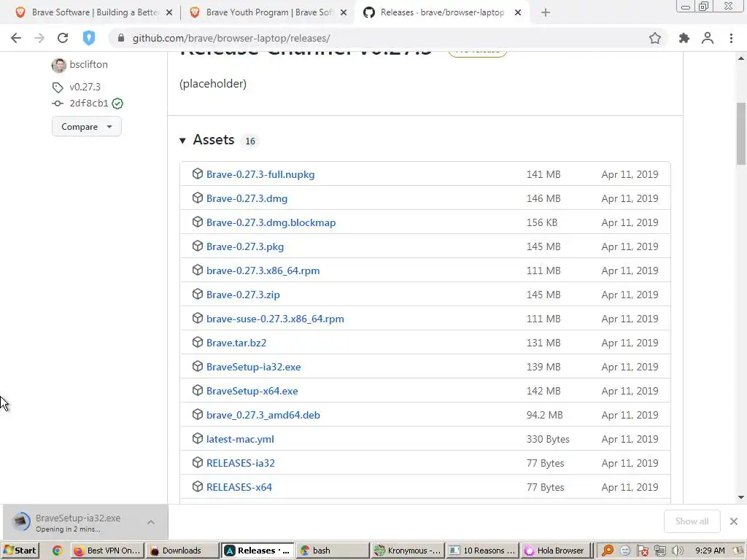The height and width of the screenshot is (560, 747).
Task: Click package icon beside Brave-0.27.3.dmg.blockmap
Action: click(198, 222)
